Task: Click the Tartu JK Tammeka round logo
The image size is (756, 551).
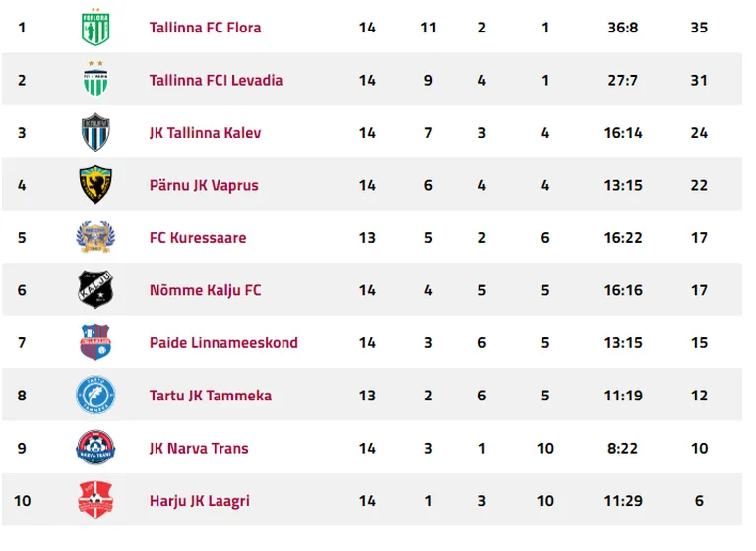Action: [x=95, y=395]
